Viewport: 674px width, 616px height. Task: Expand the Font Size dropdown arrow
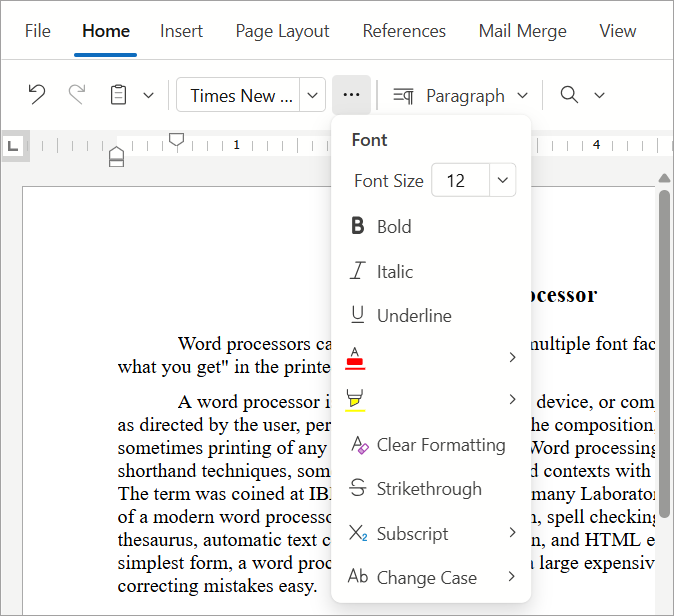tap(502, 180)
